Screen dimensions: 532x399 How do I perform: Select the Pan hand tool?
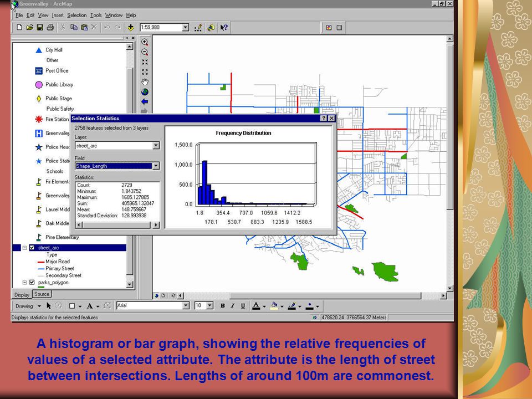(x=145, y=82)
